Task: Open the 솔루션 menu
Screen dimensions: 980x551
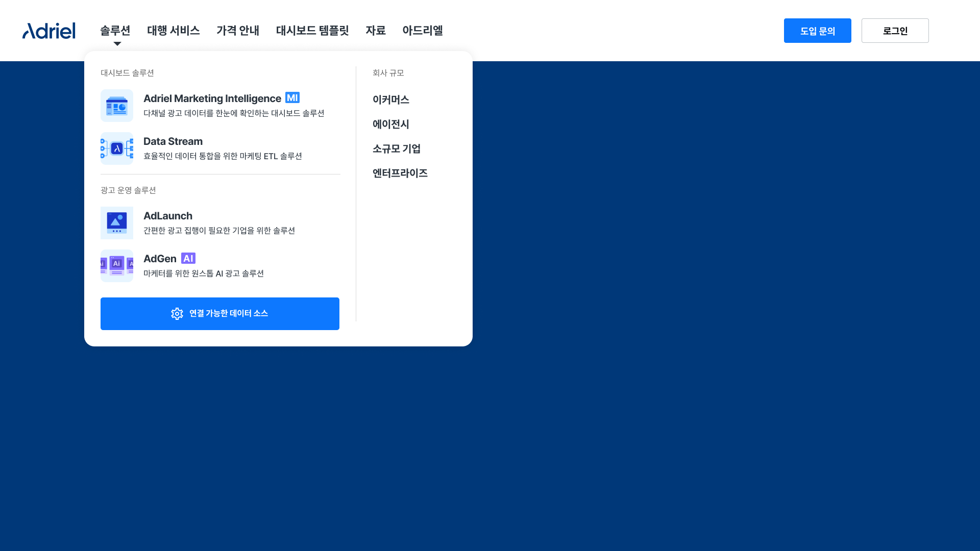Action: pos(115,31)
